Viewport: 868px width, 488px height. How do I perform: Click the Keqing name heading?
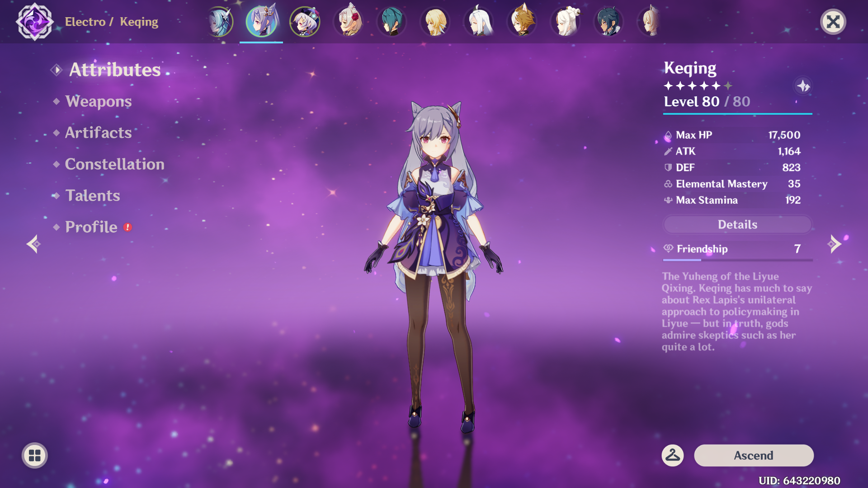[x=690, y=68]
